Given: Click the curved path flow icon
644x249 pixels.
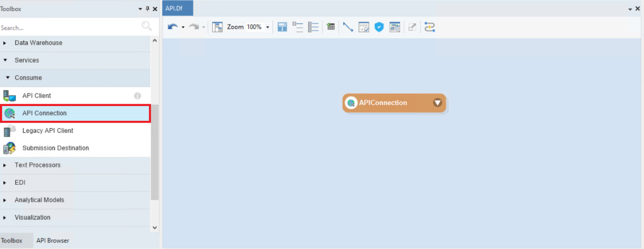Looking at the screenshot, I should (x=429, y=27).
